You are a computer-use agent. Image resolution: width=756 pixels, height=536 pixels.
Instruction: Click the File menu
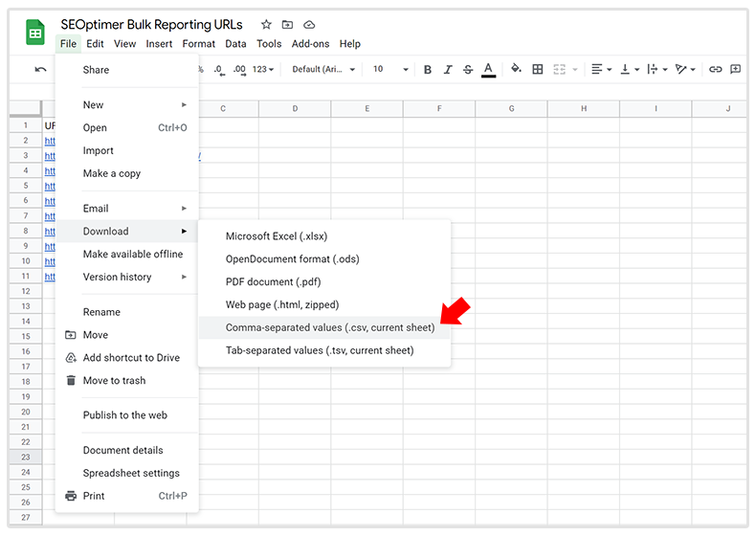click(68, 44)
